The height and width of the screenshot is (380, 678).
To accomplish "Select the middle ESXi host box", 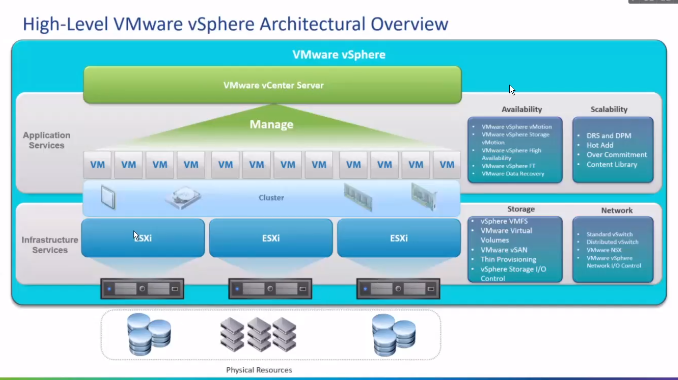I will [271, 238].
